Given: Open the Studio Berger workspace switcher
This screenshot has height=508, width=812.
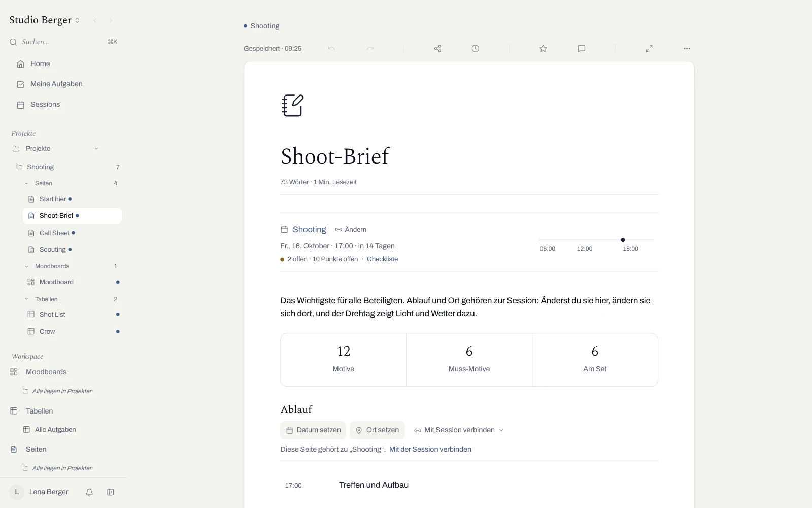Looking at the screenshot, I should coord(45,20).
